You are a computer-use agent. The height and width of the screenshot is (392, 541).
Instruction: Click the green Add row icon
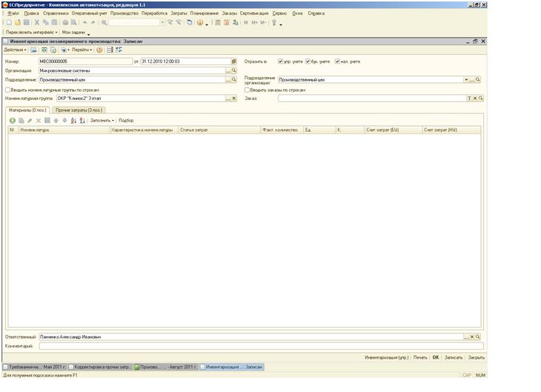click(x=13, y=121)
